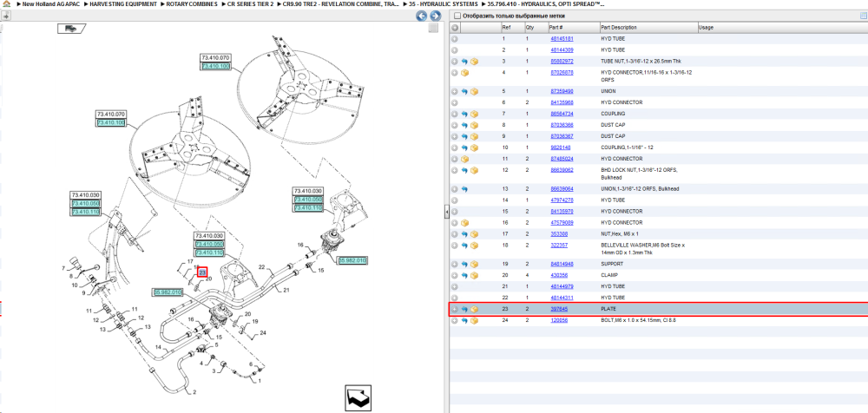868x413 pixels.
Task: Click 'PLATE' description in highlighted row
Action: tap(608, 309)
